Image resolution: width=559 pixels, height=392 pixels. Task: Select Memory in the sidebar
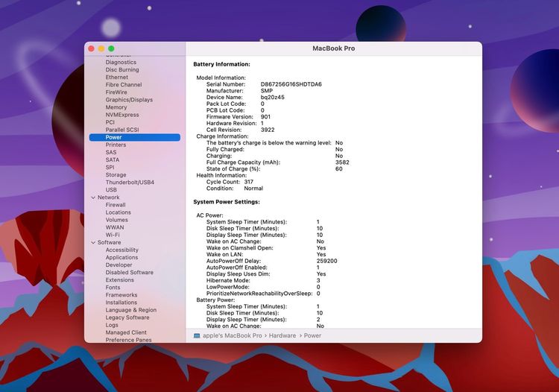[116, 107]
